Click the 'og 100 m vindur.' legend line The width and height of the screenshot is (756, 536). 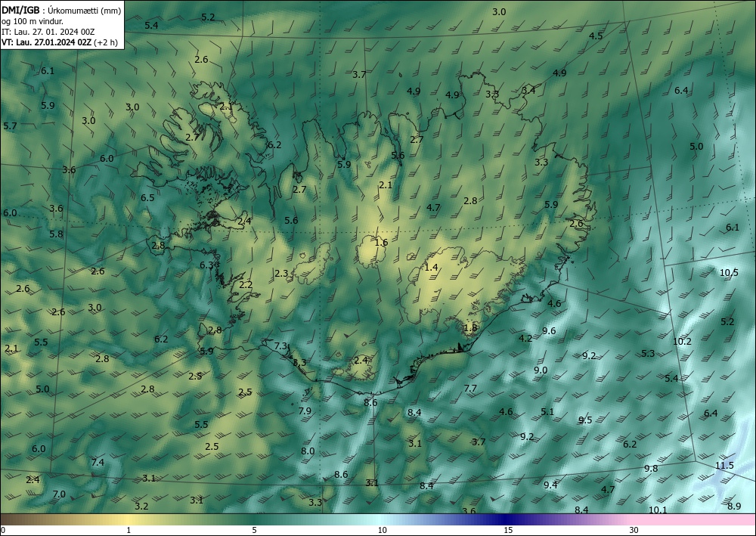pyautogui.click(x=33, y=21)
